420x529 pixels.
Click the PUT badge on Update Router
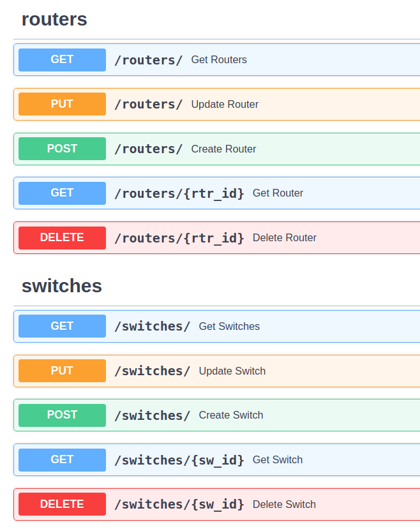pos(61,104)
